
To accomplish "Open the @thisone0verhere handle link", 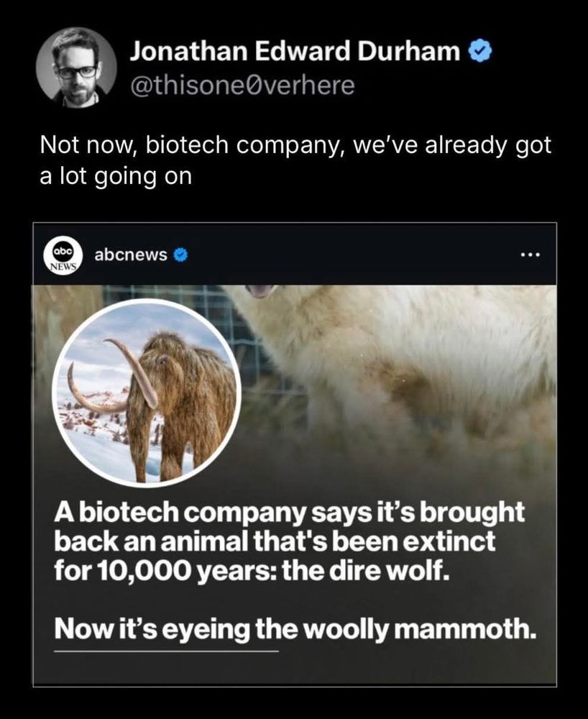I will (x=242, y=86).
